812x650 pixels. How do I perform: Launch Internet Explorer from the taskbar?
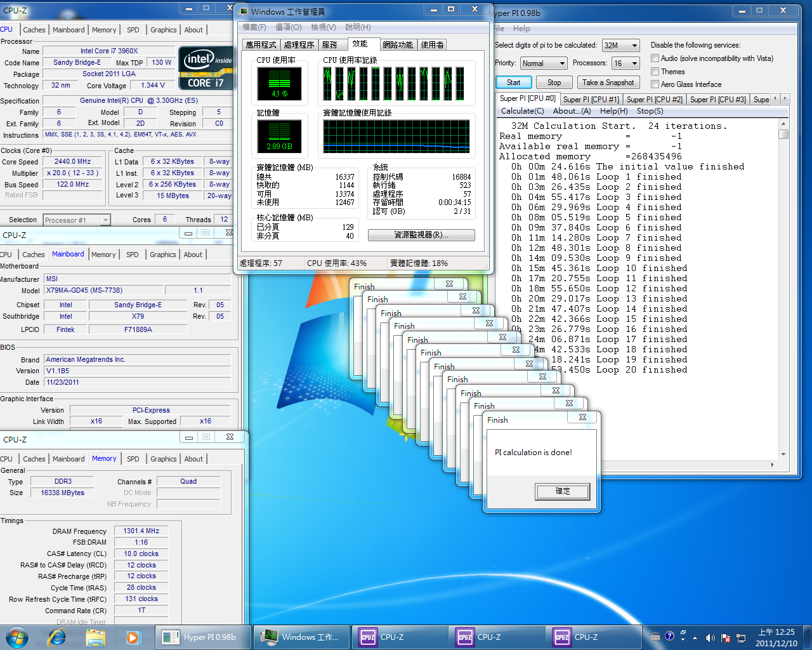tap(57, 637)
